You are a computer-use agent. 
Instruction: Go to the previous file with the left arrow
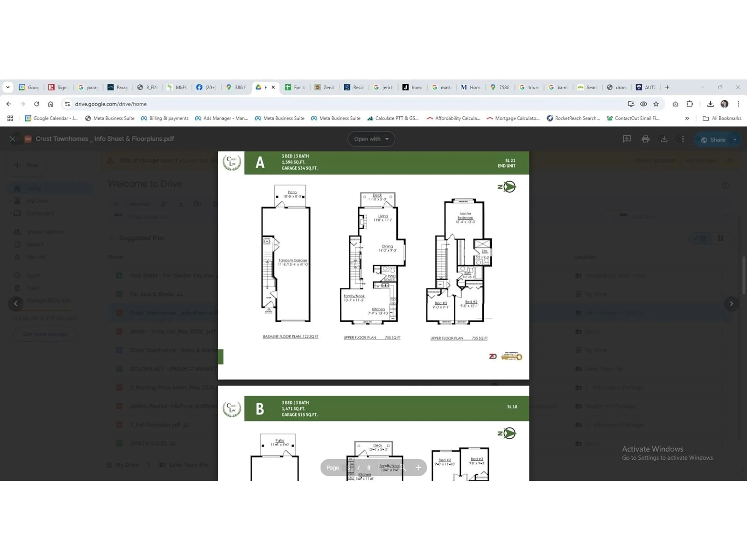16,304
